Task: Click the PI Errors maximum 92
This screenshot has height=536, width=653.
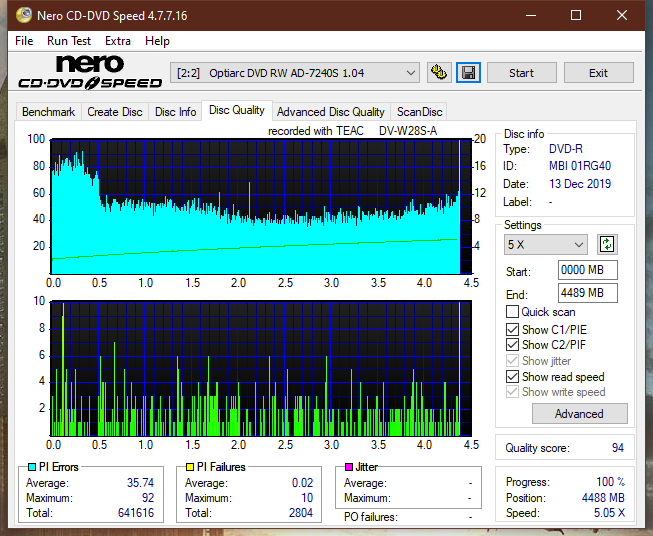Action: [148, 498]
